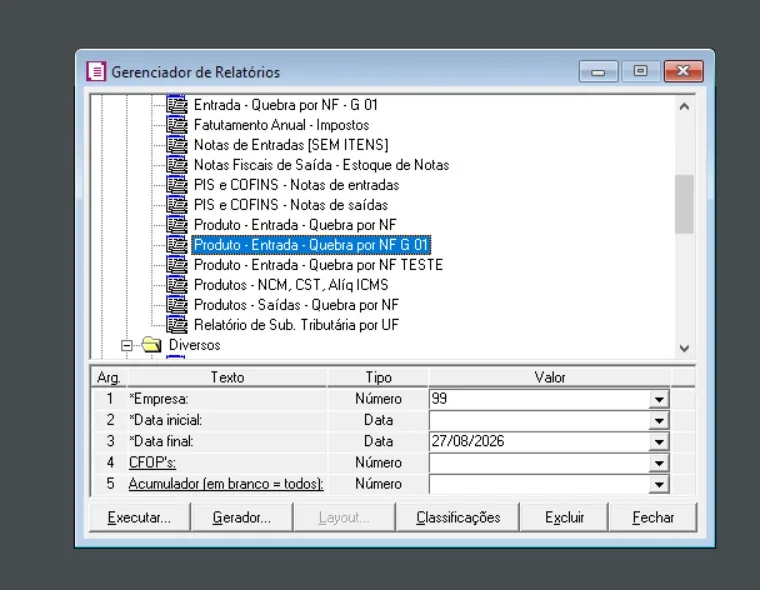760x590 pixels.
Task: Click the Arg. column header
Action: pos(109,377)
